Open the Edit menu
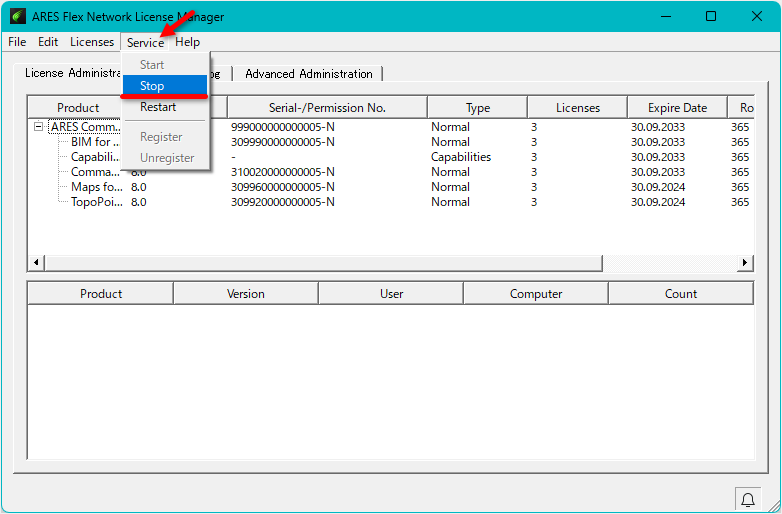This screenshot has width=782, height=514. pyautogui.click(x=48, y=42)
